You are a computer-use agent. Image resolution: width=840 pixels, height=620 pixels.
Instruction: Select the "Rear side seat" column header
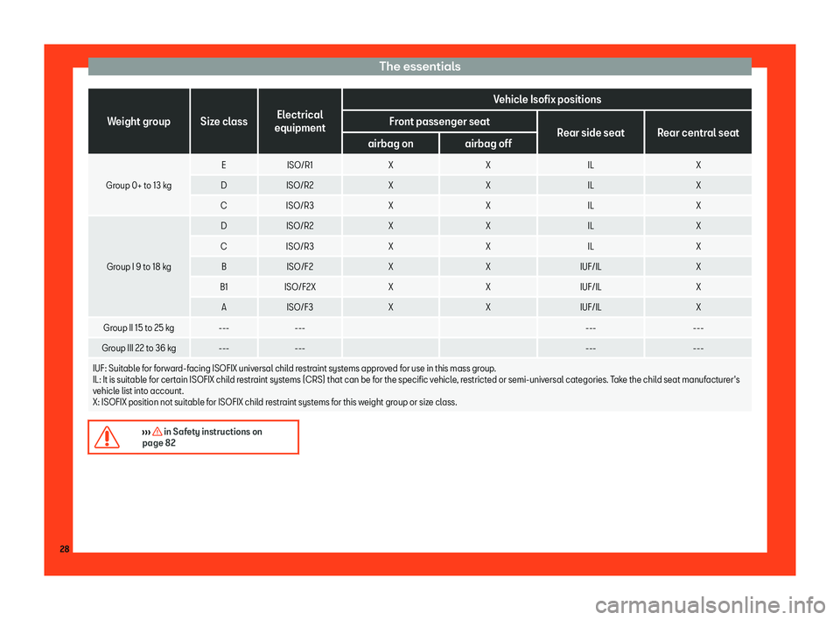(590, 132)
